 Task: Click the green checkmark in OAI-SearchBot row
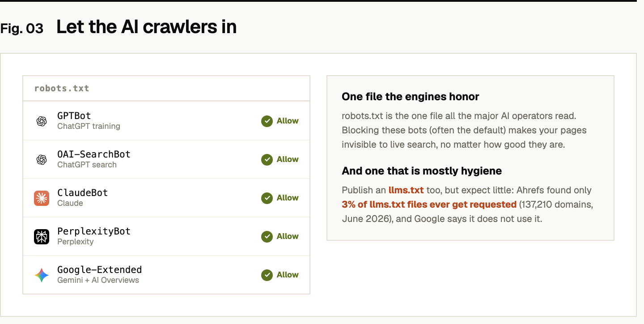point(267,160)
